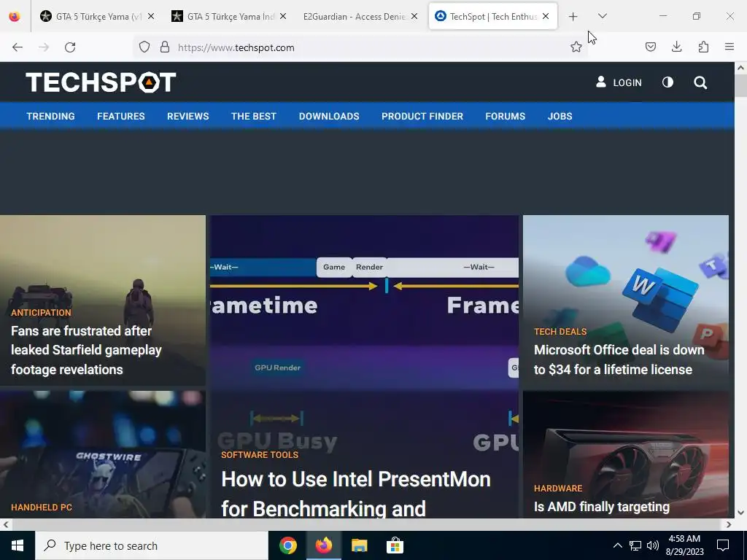Screen dimensions: 747x560
Task: Select the TechSpot | Tech Enthus tab
Action: coord(493,16)
